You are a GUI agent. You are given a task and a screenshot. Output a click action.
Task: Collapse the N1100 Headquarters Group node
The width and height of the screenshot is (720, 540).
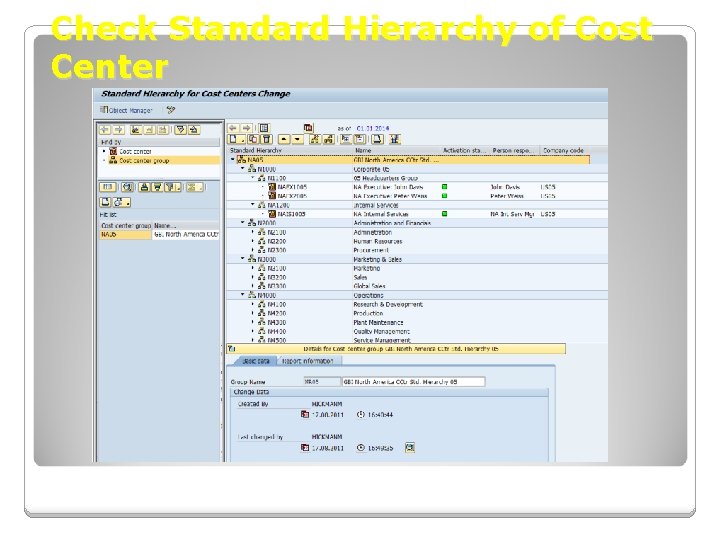[x=253, y=178]
